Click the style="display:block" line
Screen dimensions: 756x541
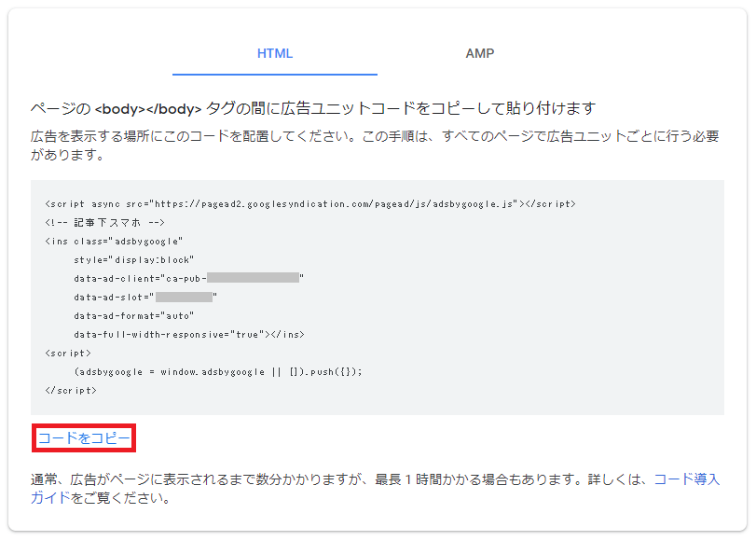pos(134,259)
